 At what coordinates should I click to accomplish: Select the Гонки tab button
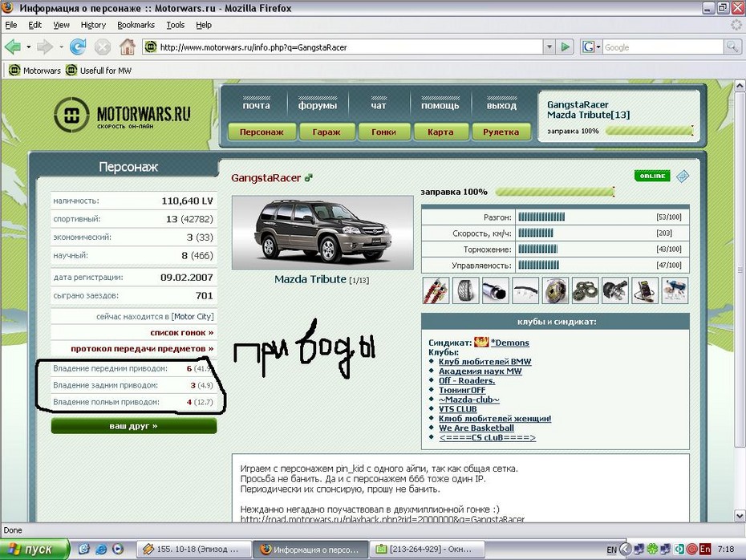[x=384, y=132]
